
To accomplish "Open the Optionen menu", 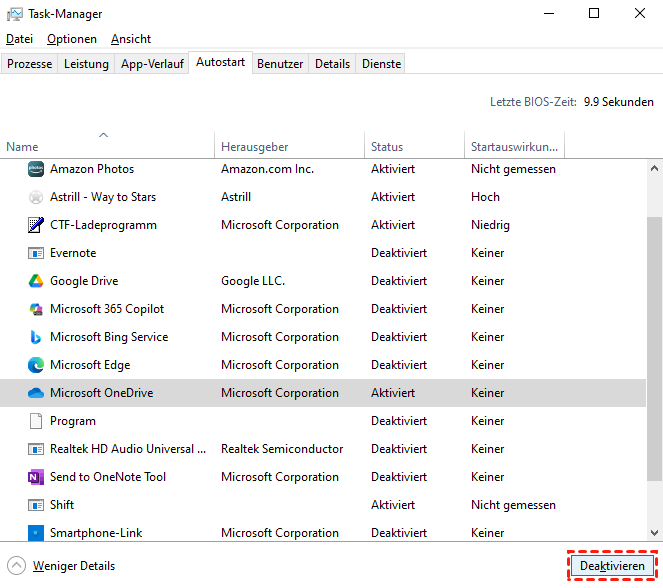I will [72, 39].
